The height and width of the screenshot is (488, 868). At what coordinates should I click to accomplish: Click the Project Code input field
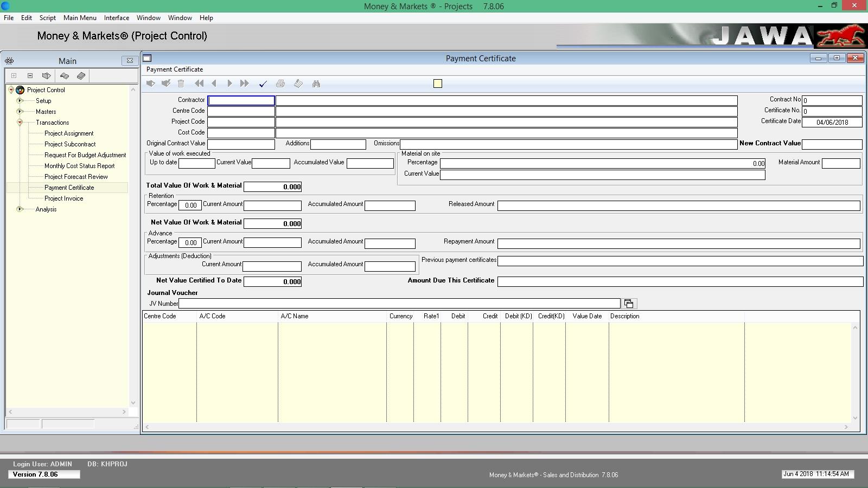coord(241,122)
